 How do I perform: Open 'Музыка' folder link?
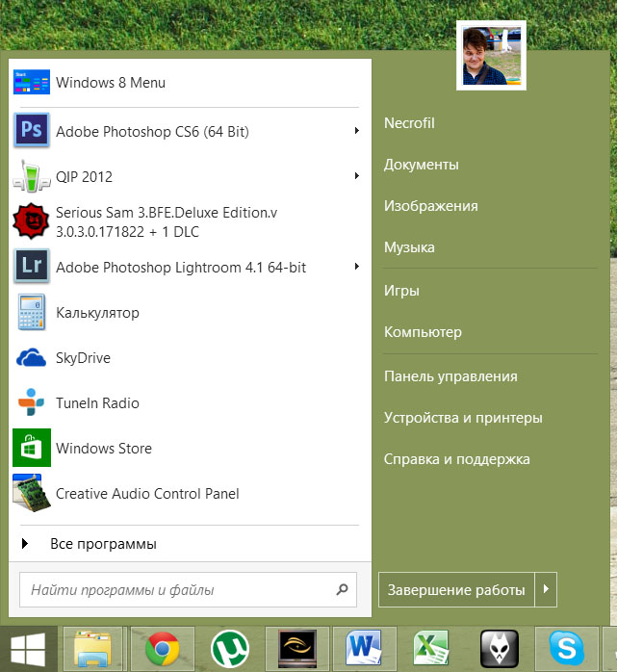tap(409, 247)
